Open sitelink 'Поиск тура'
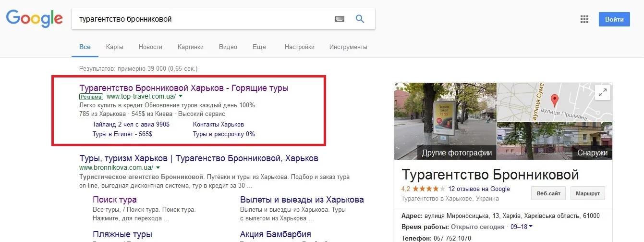This screenshot has width=644, height=242. pos(115,200)
